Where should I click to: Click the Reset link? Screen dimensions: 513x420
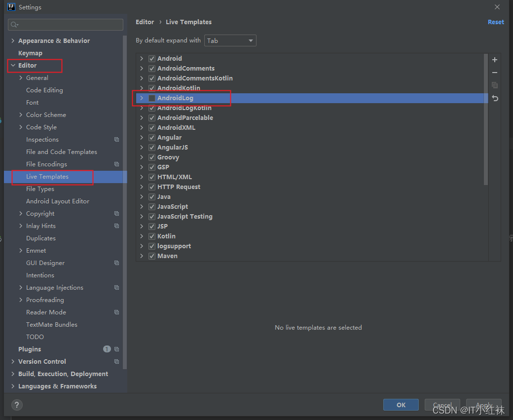coord(496,22)
